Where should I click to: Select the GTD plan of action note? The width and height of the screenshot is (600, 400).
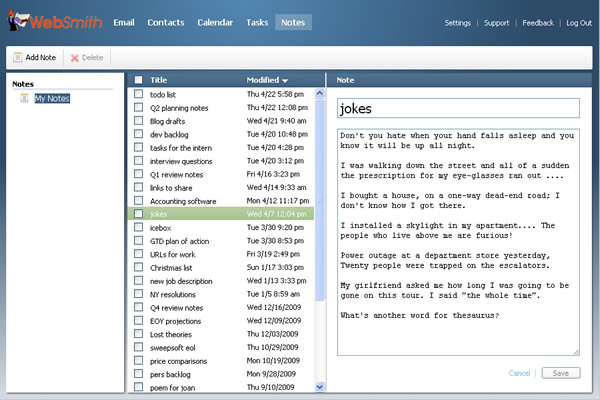coord(179,241)
